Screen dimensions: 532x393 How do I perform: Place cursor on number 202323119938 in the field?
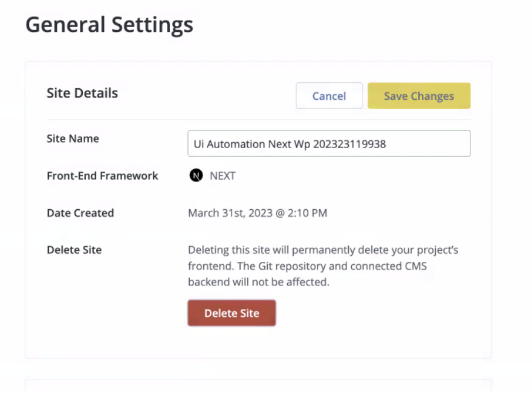(349, 145)
